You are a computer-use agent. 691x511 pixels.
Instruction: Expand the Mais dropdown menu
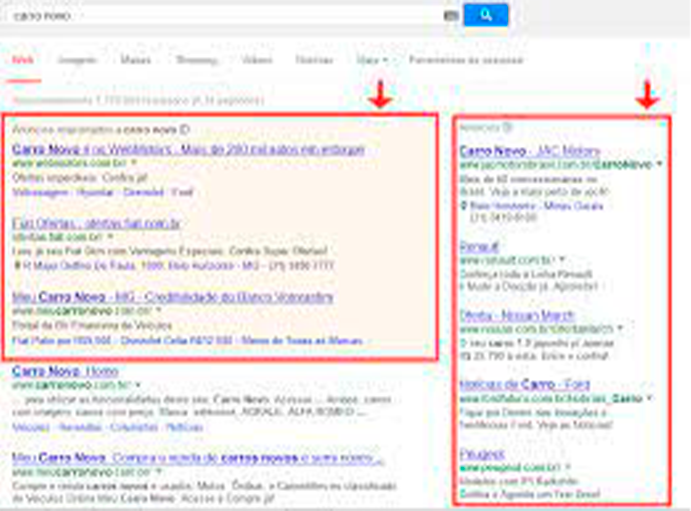pos(372,60)
